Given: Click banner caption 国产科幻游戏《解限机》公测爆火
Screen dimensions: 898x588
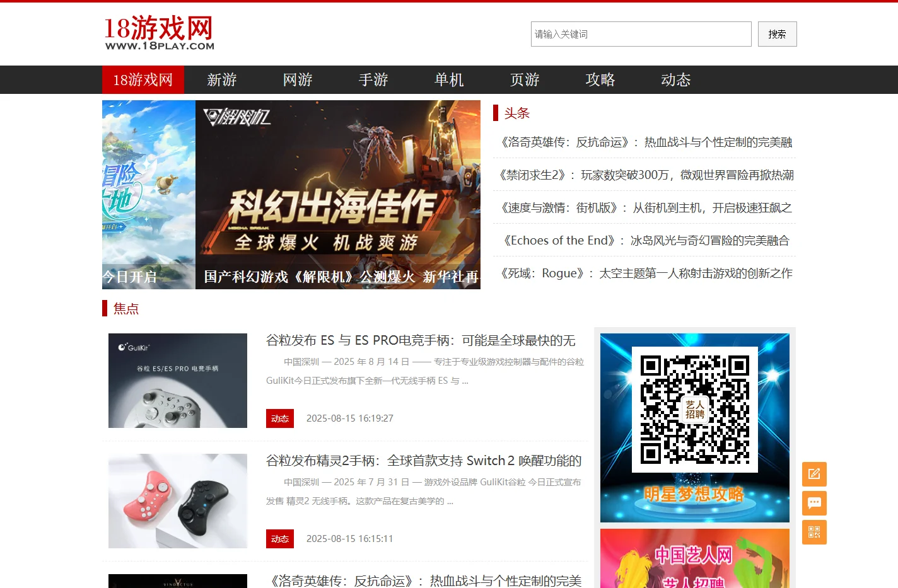Looking at the screenshot, I should click(x=310, y=277).
